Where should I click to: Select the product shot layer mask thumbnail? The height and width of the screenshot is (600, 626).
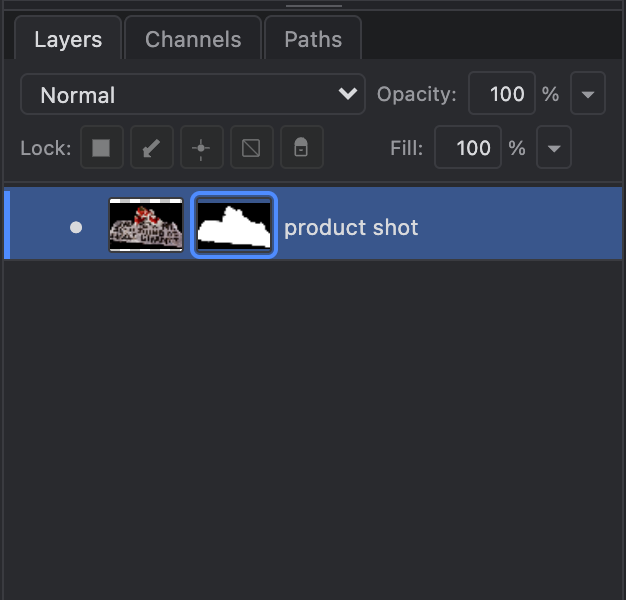click(234, 225)
